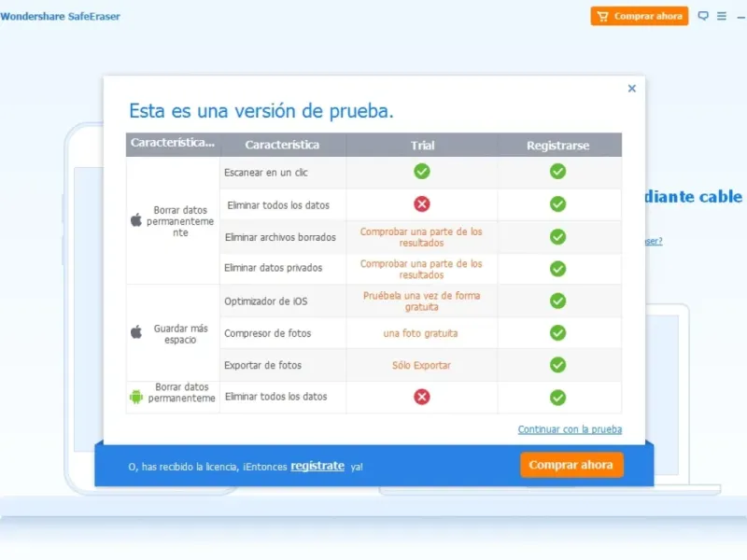Click the una foto gratuita trial note

[x=421, y=333]
